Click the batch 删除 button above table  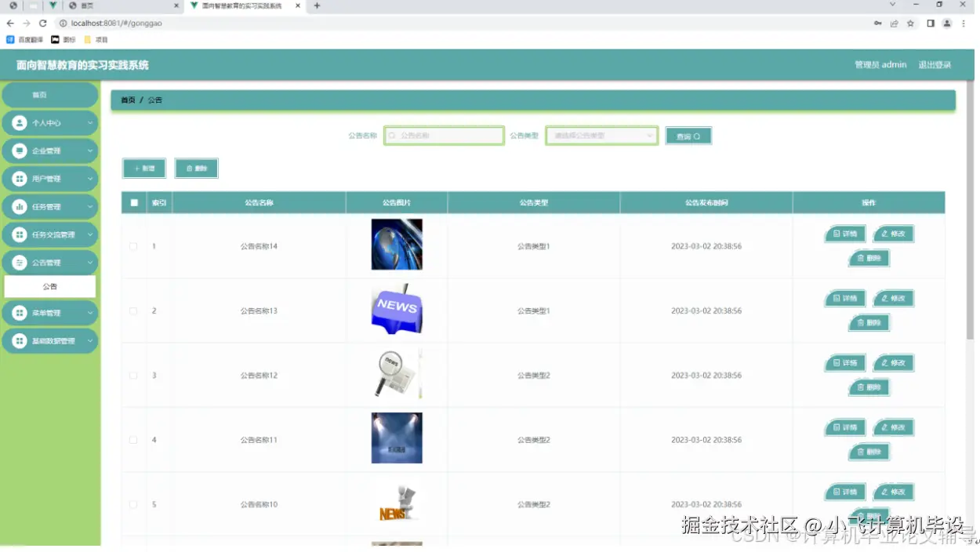coord(196,169)
